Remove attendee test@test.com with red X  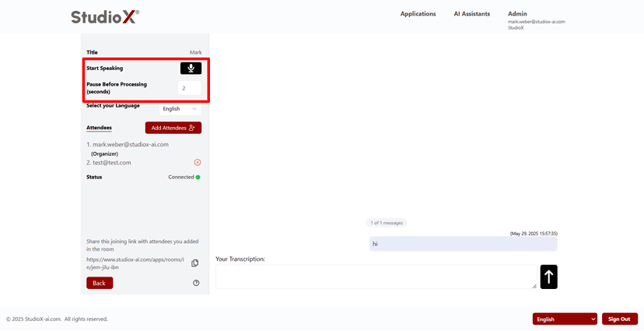(x=197, y=163)
